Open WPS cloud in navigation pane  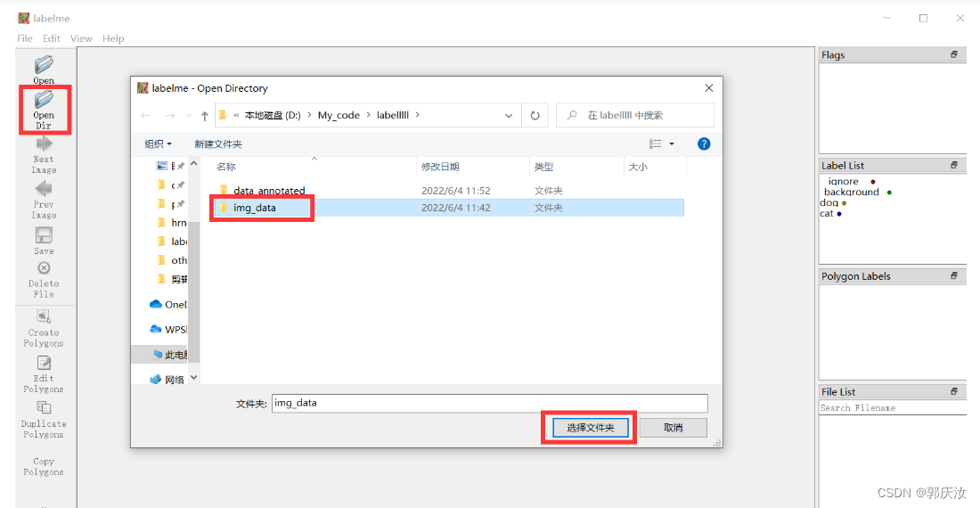pos(168,329)
